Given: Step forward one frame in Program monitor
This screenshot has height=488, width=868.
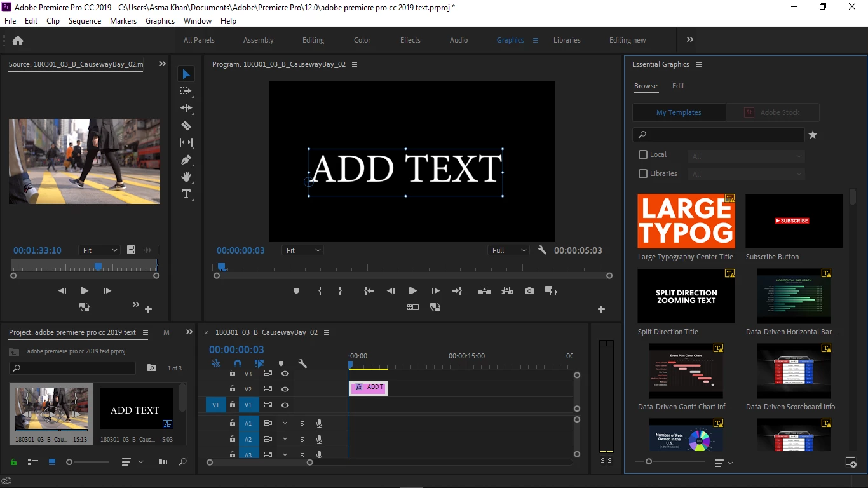Looking at the screenshot, I should point(435,291).
